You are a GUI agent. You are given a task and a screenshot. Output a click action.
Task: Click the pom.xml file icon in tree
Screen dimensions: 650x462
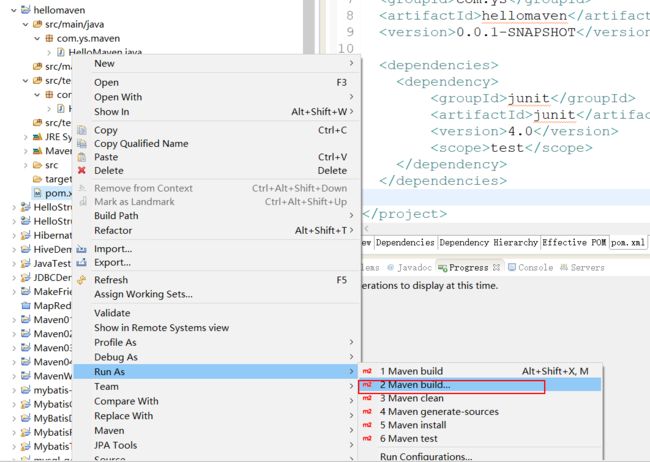[37, 193]
